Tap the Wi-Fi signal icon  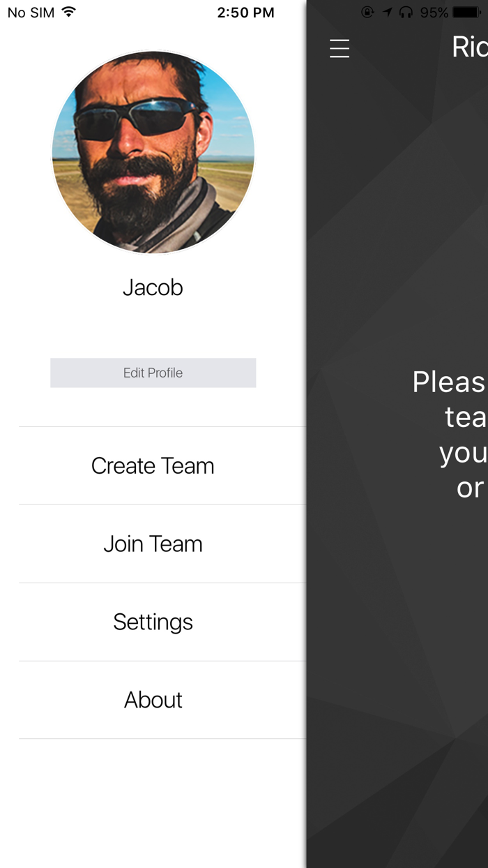68,12
